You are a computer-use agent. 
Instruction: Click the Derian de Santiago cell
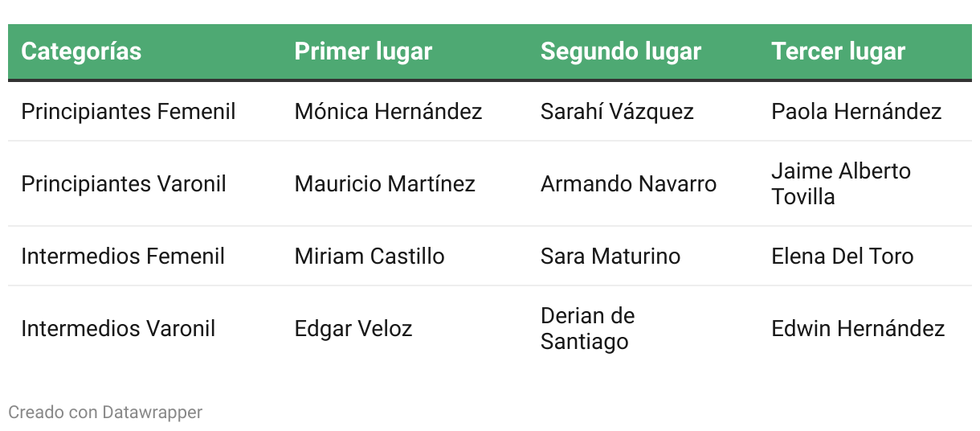[587, 328]
